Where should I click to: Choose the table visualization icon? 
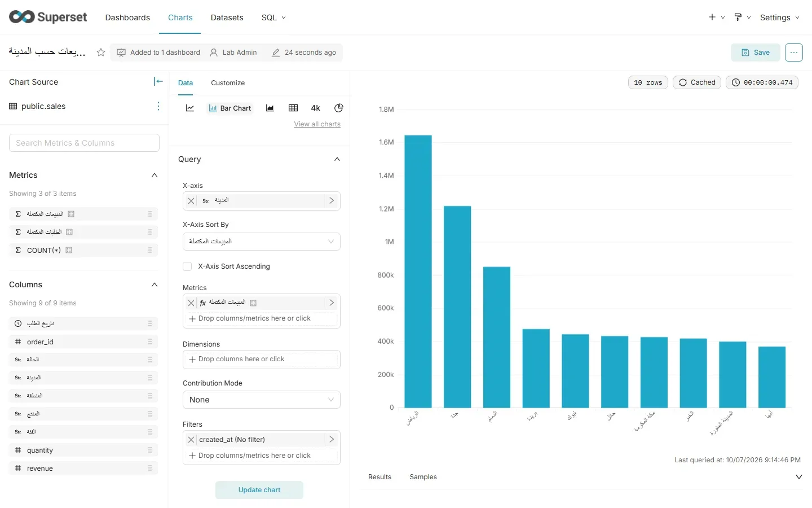[x=293, y=108]
